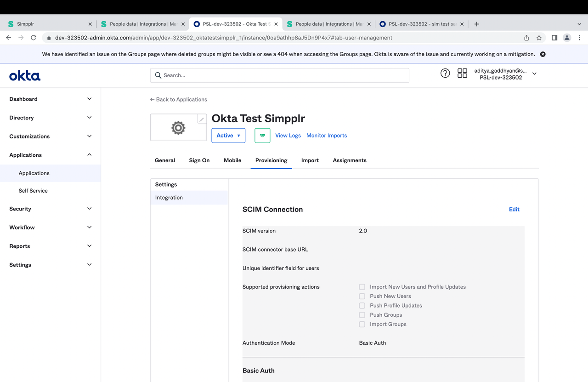This screenshot has width=588, height=382.
Task: Open the Active status dropdown
Action: (228, 136)
